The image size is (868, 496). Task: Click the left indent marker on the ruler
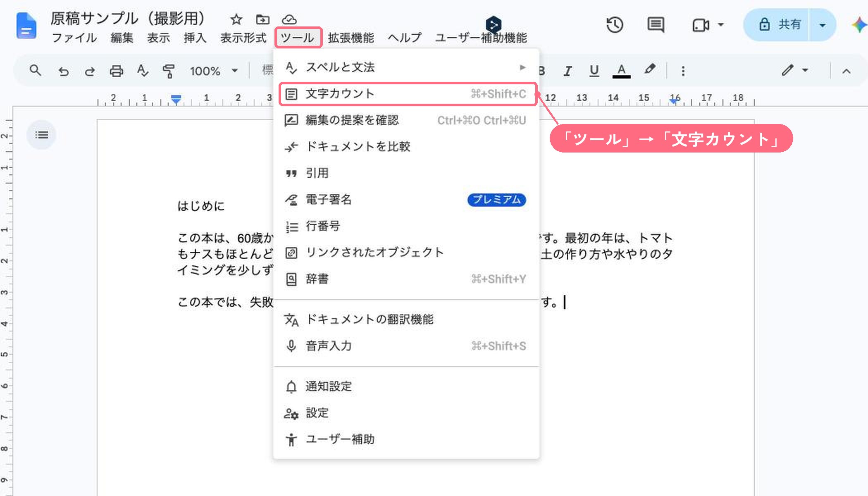176,100
